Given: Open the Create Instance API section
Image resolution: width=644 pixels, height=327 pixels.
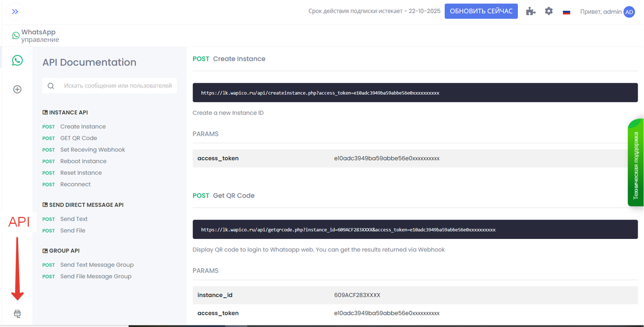Looking at the screenshot, I should (83, 126).
